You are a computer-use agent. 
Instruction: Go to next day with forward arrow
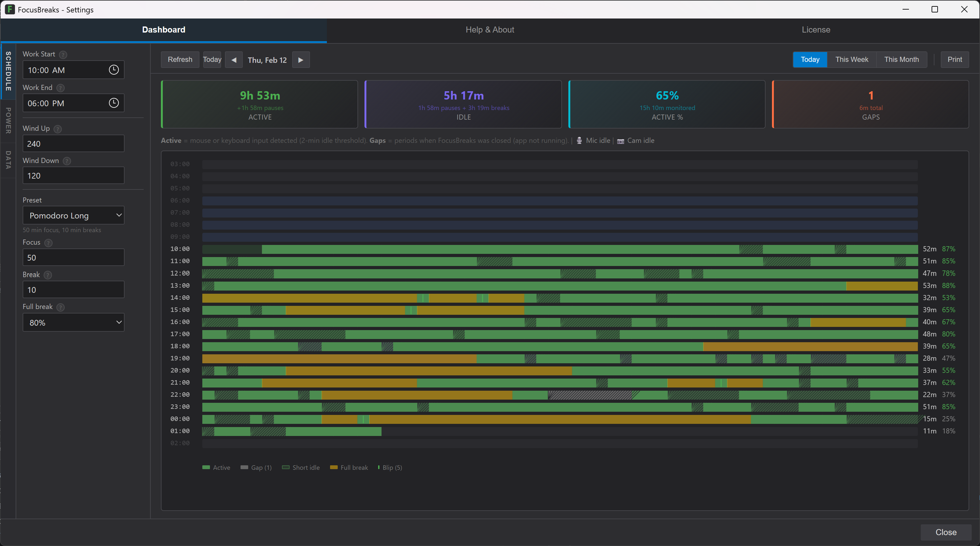300,59
